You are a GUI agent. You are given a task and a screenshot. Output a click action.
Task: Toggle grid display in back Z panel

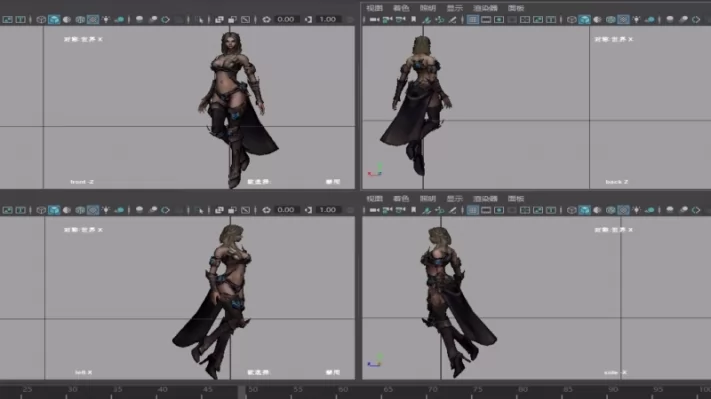[x=472, y=19]
